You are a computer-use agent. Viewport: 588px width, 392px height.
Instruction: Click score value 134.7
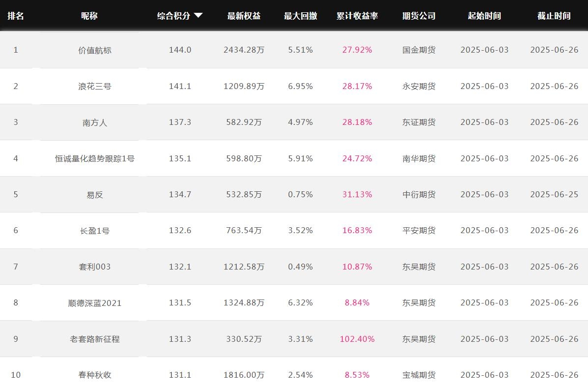(180, 194)
